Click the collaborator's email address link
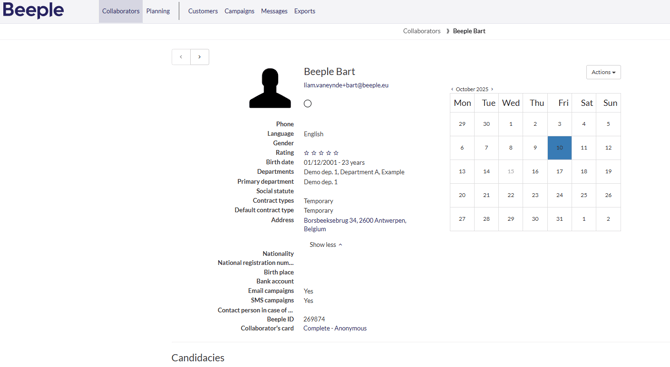Screen dimensions: 670x367 (x=346, y=85)
